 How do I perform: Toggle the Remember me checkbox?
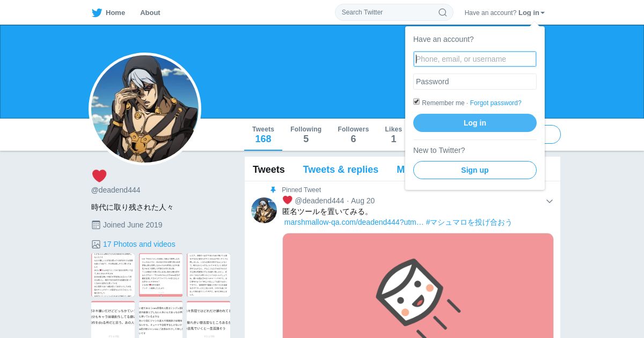click(x=416, y=101)
